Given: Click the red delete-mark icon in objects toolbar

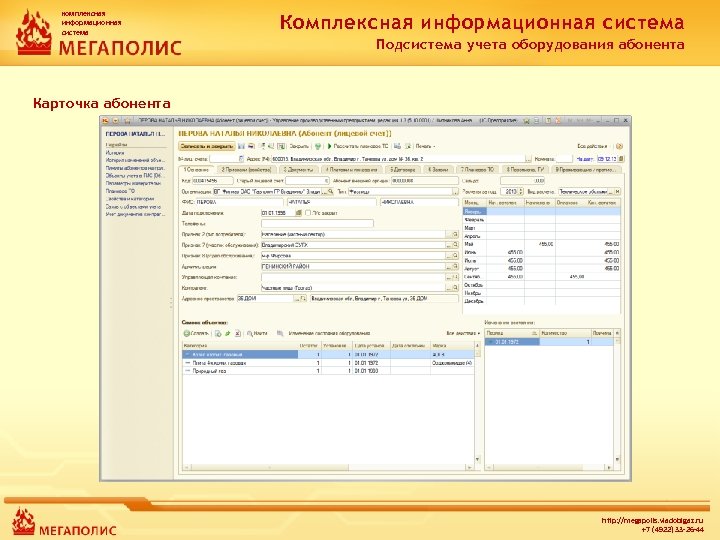Looking at the screenshot, I should tap(238, 333).
